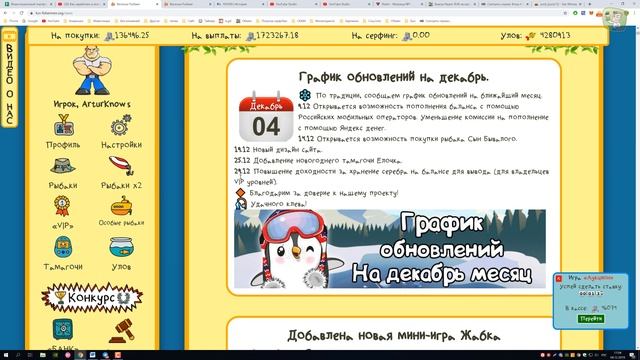Open the Windows Start menu

tap(5, 355)
